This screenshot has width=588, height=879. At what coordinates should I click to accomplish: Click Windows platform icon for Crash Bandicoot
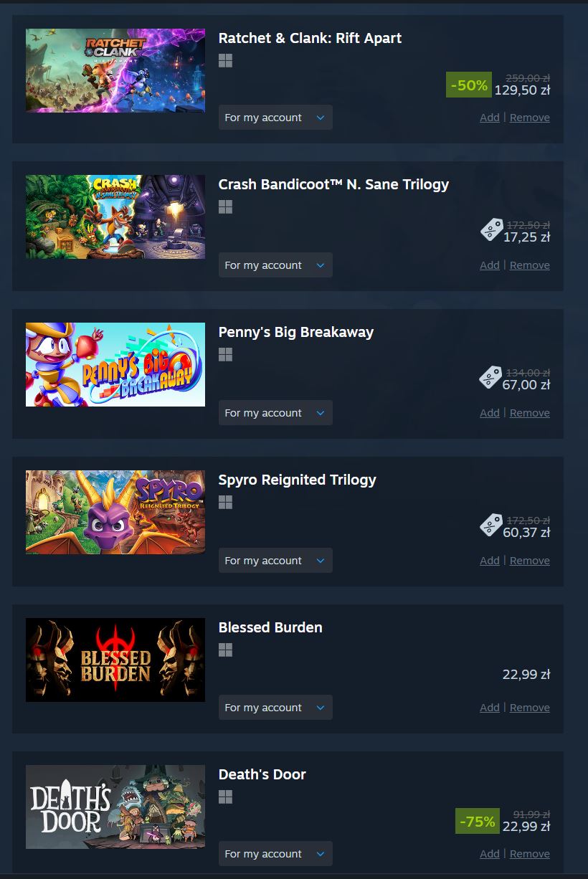tap(225, 207)
